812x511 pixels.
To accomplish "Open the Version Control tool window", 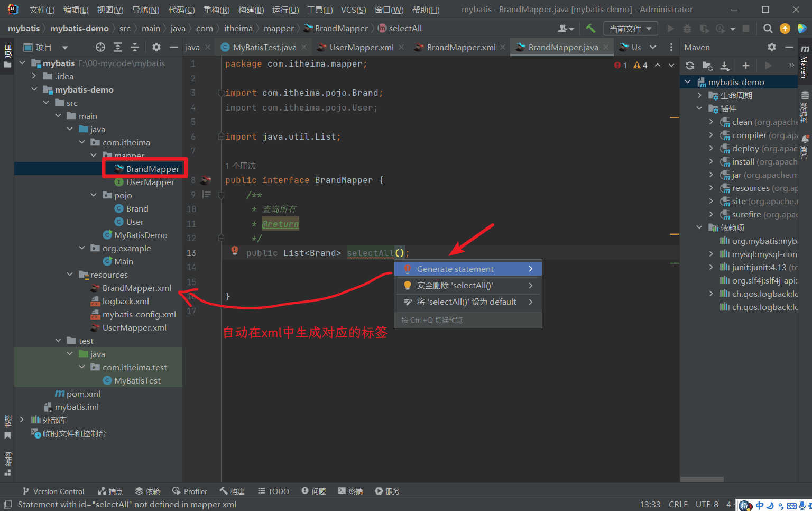I will coord(53,491).
